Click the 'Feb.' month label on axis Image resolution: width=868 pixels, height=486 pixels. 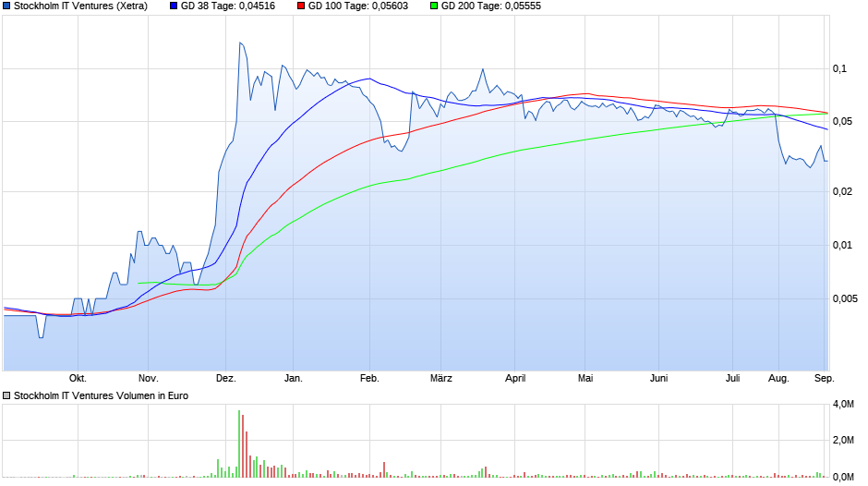pos(369,378)
